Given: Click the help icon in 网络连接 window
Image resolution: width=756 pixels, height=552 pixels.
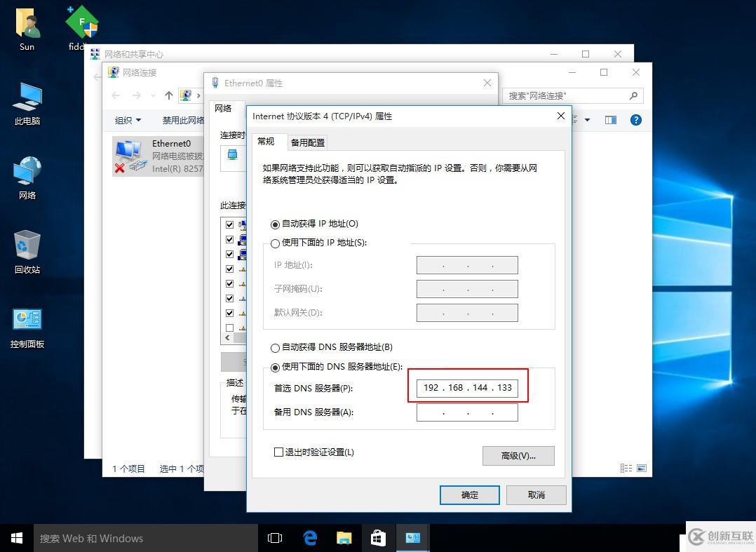Looking at the screenshot, I should 636,120.
